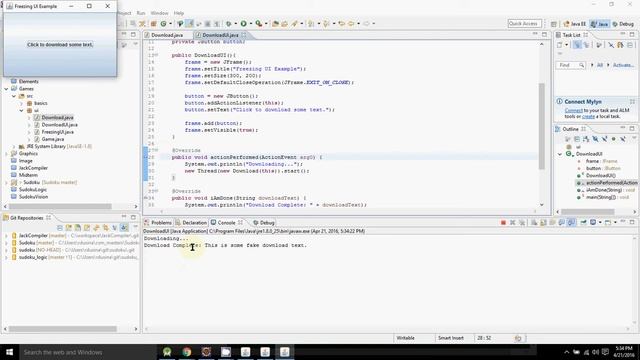Click the Last Edit Location arrow icon
This screenshot has width=640, height=360.
click(342, 24)
